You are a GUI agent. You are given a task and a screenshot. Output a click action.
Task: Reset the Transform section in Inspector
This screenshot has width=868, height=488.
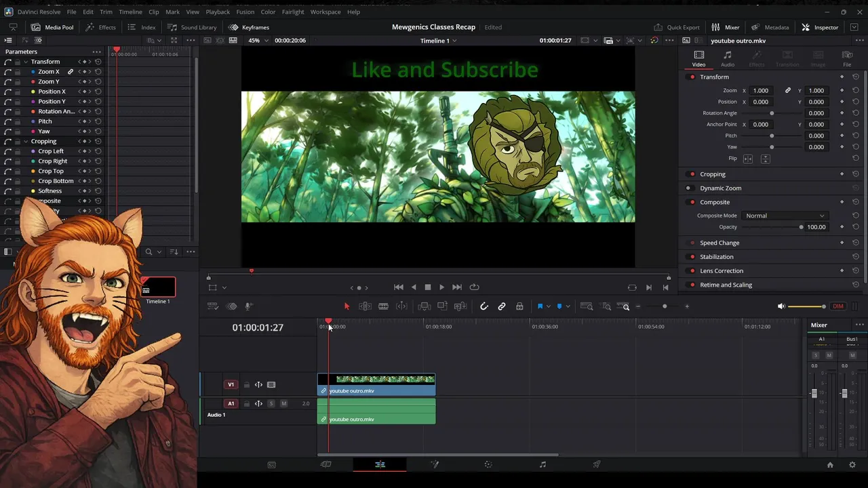(855, 77)
